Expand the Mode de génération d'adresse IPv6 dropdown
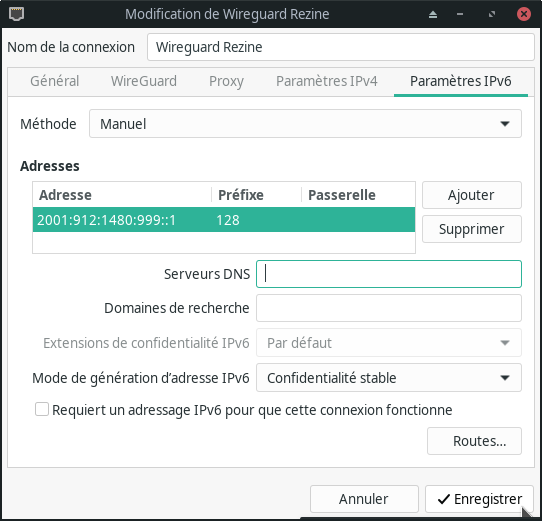542x521 pixels. [389, 378]
